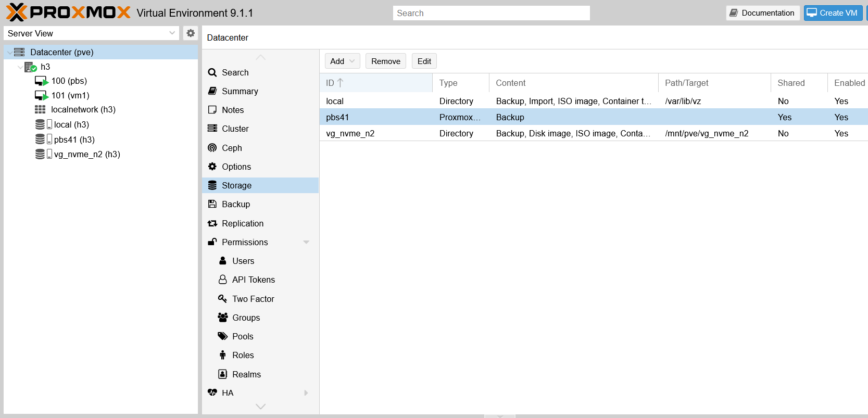Click the HA heartbeat icon
Viewport: 868px width, 418px height.
(x=212, y=392)
